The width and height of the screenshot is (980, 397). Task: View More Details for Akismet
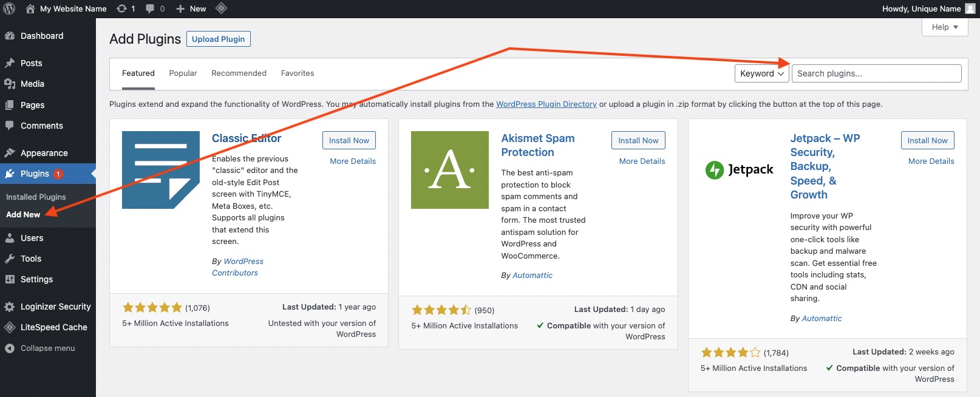point(642,161)
